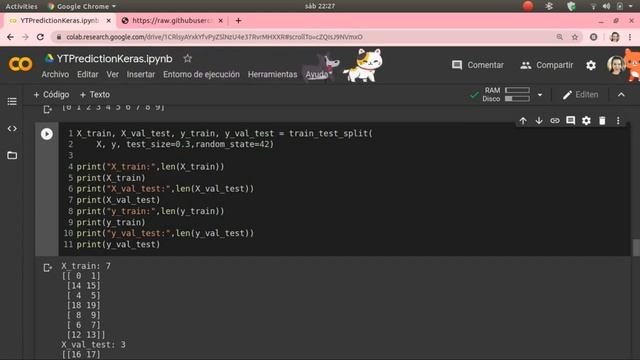Go back in browser history
Screen dimensions: 640x360
pyautogui.click(x=10, y=37)
